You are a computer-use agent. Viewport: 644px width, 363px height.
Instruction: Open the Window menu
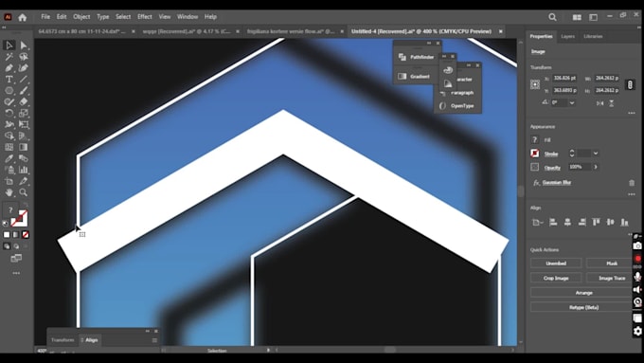pos(188,17)
